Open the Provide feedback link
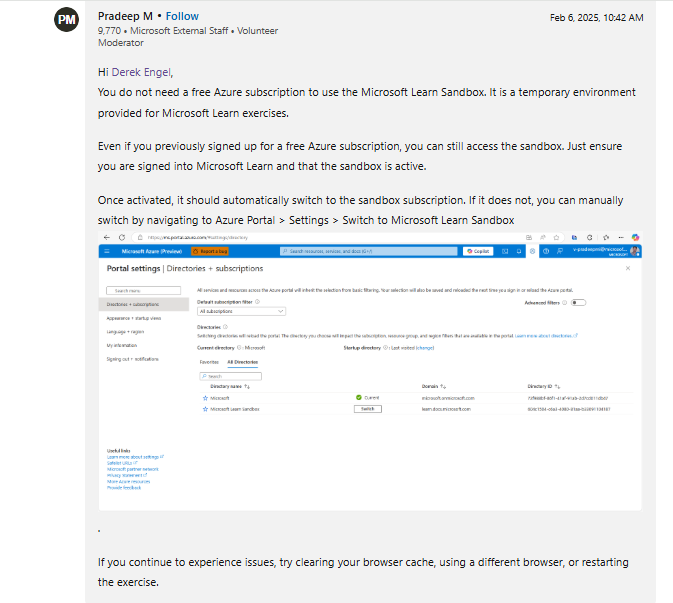Viewport: 673px width, 603px height. 124,488
